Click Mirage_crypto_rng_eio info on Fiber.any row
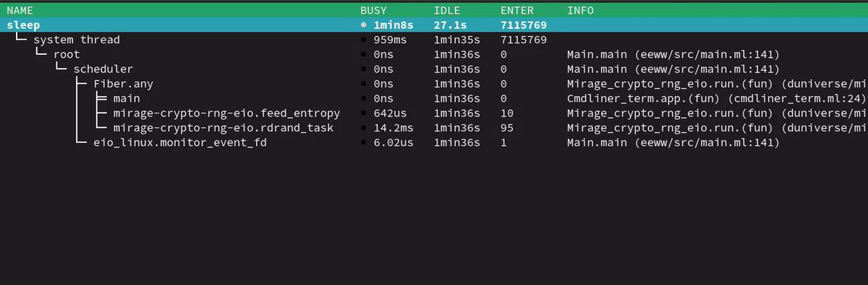The height and width of the screenshot is (285, 868). (x=718, y=84)
